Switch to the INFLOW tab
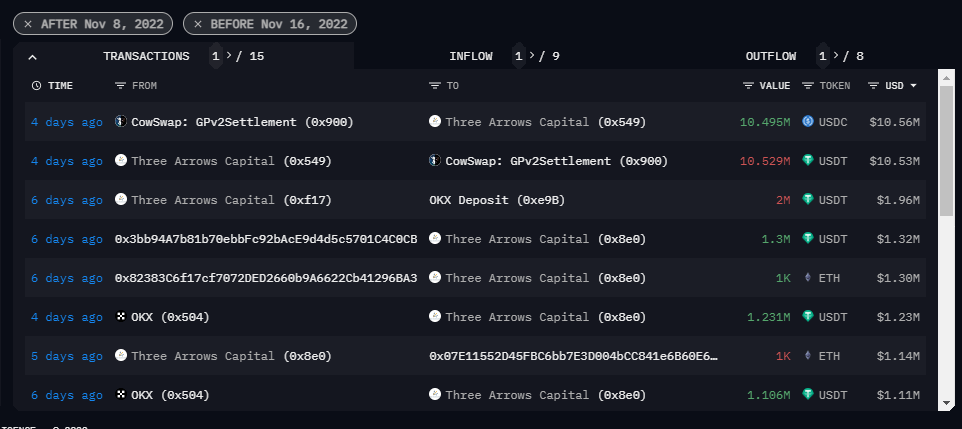Viewport: 962px width, 429px height. coord(471,56)
